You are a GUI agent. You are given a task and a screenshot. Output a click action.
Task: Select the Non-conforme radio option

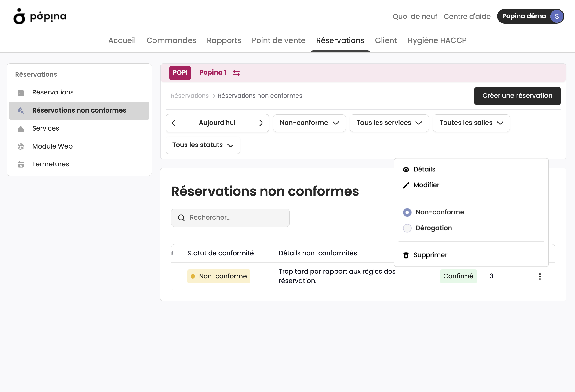point(407,212)
